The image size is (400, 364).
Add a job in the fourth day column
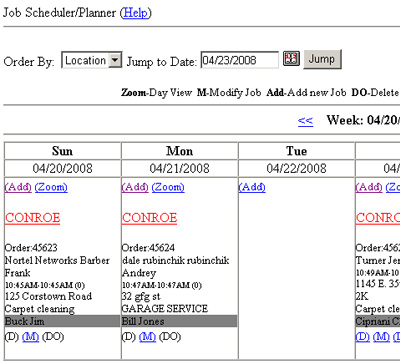[369, 187]
